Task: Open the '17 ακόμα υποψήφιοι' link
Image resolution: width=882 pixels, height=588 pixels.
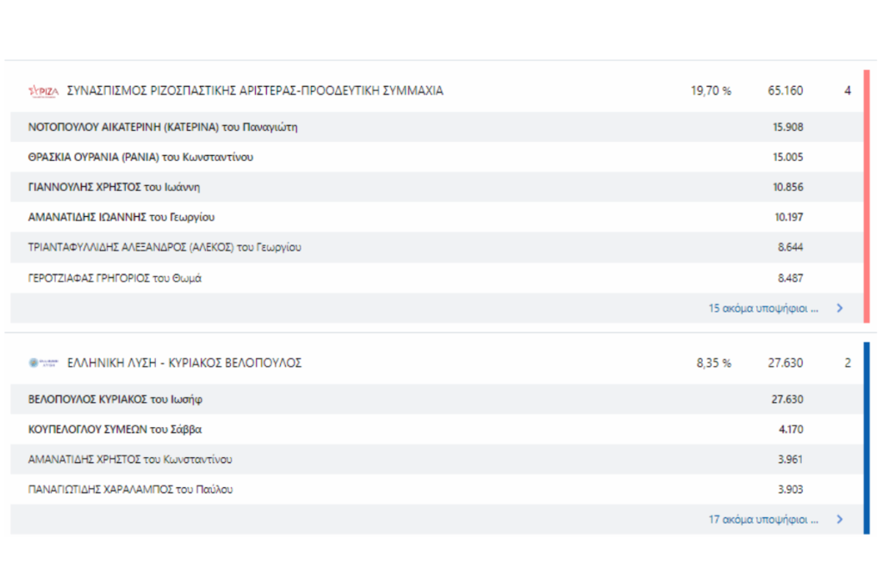Action: point(763,520)
